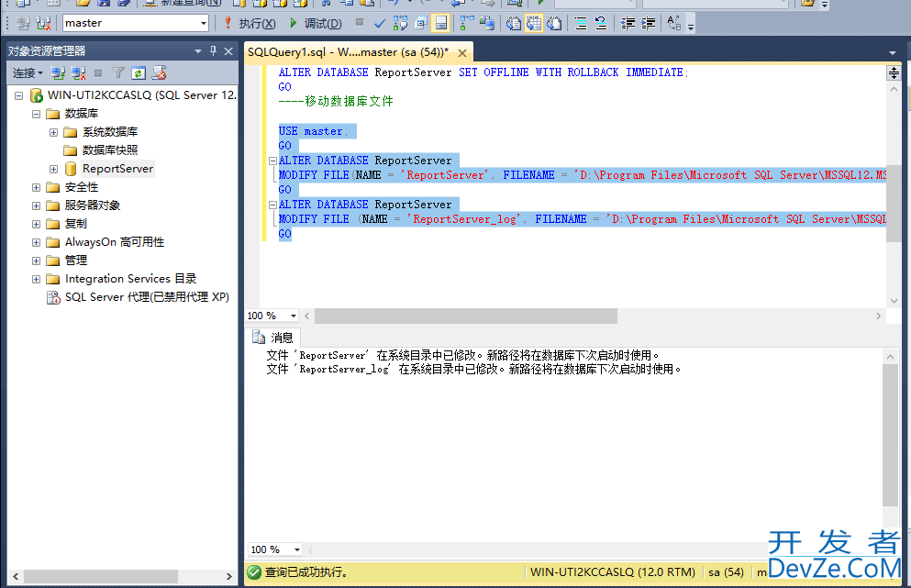Open the 连接 dropdown in Object Explorer
Image resolution: width=911 pixels, height=588 pixels.
pos(28,73)
